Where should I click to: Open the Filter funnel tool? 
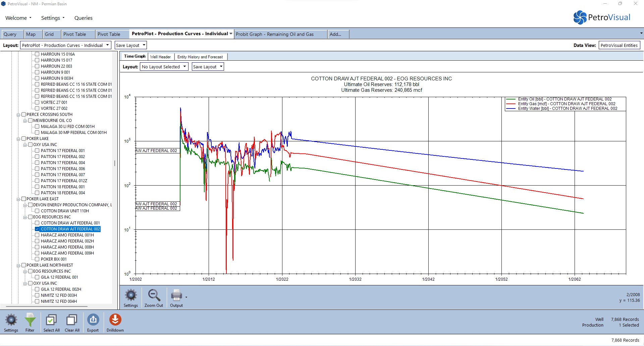pyautogui.click(x=30, y=321)
